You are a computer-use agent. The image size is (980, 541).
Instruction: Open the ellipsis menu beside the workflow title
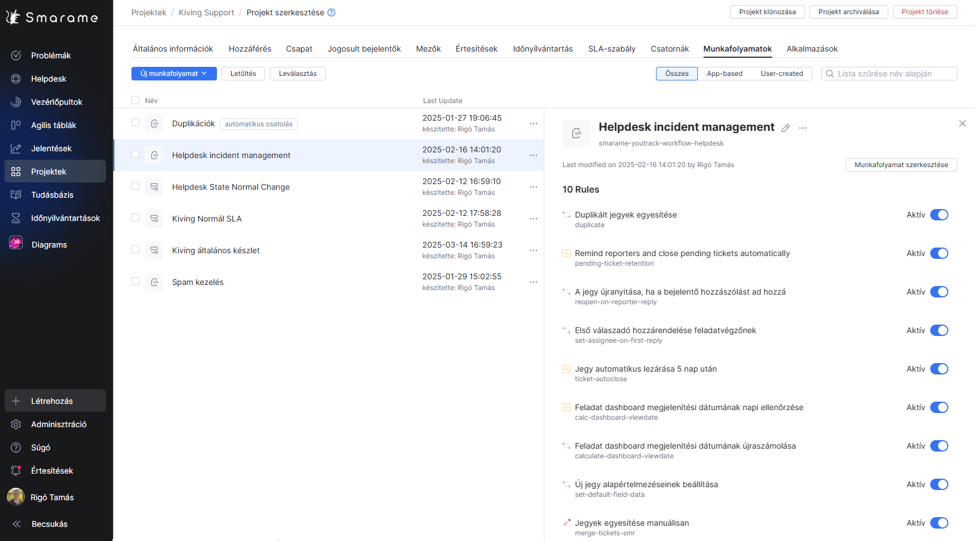pos(803,128)
